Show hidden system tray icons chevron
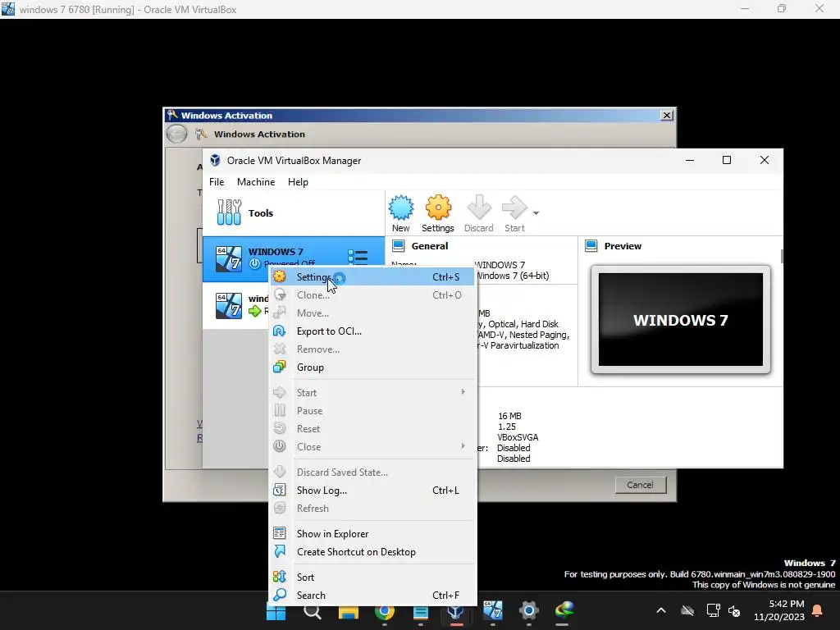This screenshot has height=630, width=840. click(x=661, y=610)
